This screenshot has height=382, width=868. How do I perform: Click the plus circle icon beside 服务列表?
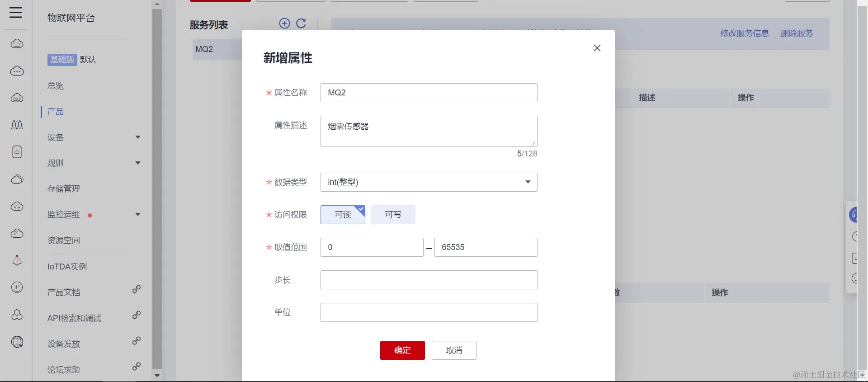[285, 24]
